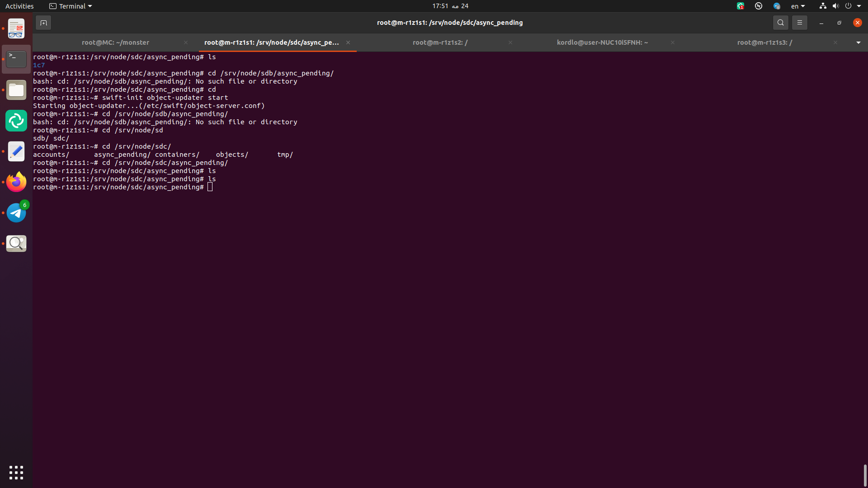Open the Files manager from the dock
Screen dimensions: 868x488
(16, 90)
